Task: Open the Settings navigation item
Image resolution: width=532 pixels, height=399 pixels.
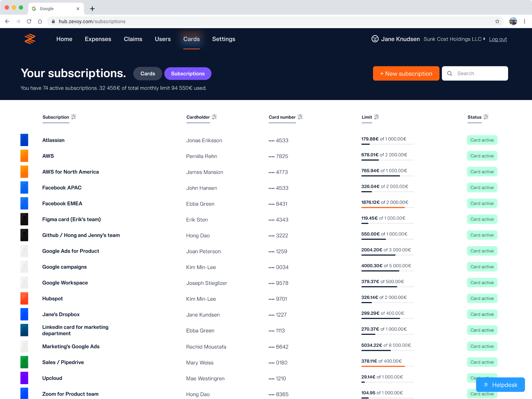Action: 224,39
